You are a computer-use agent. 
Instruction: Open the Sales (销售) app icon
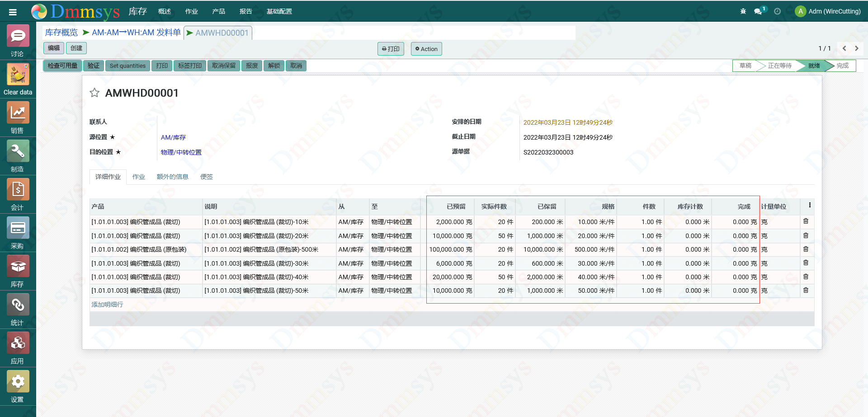18,112
